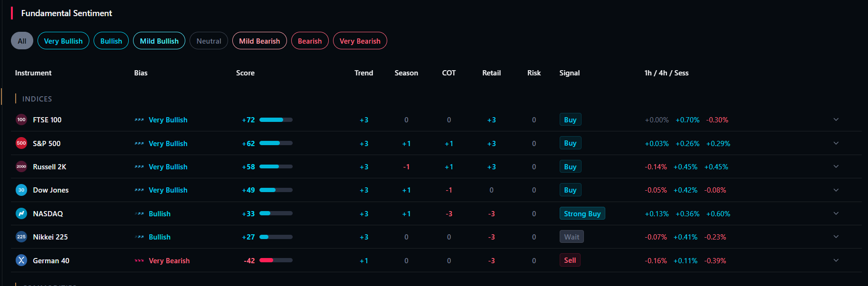Toggle the Very Bullish sentiment filter
The image size is (868, 286).
pos(63,41)
